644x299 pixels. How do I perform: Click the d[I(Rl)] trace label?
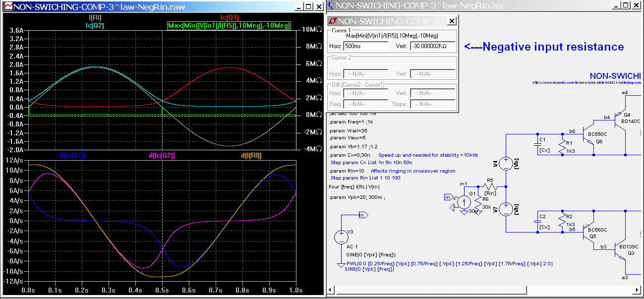point(251,155)
